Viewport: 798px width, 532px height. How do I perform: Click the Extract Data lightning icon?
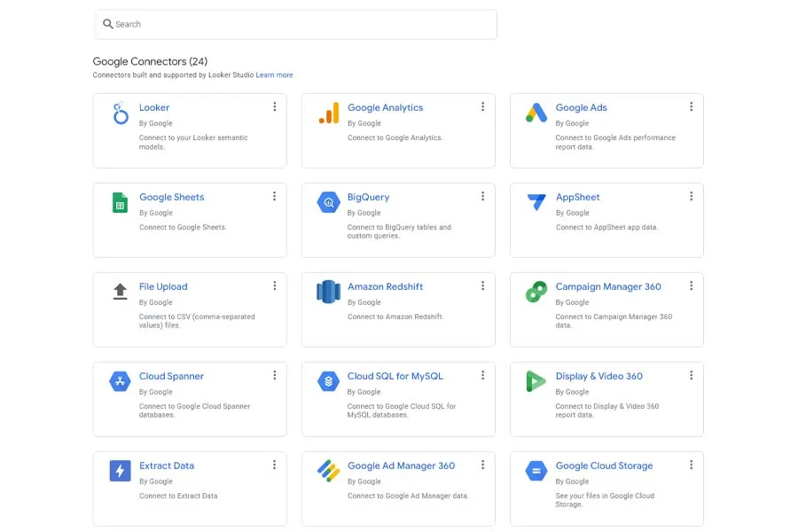tap(120, 471)
